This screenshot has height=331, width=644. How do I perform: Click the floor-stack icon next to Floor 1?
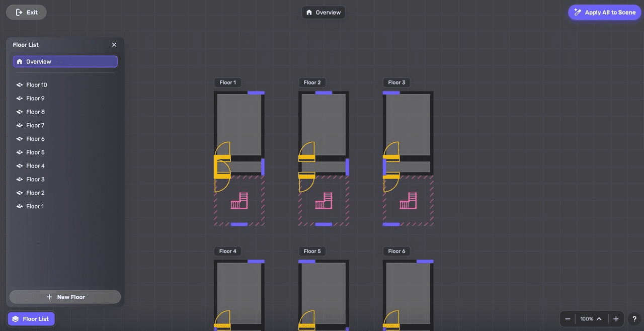(19, 206)
